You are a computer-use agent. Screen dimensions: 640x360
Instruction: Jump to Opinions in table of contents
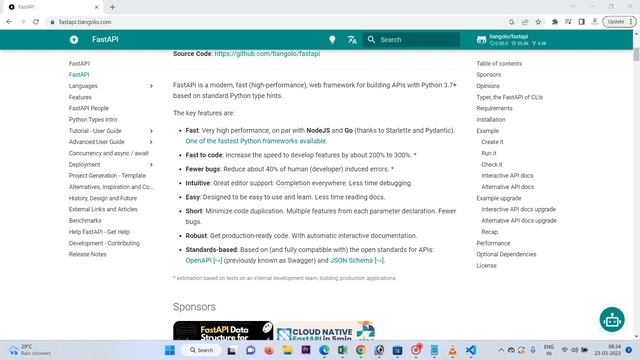click(487, 86)
